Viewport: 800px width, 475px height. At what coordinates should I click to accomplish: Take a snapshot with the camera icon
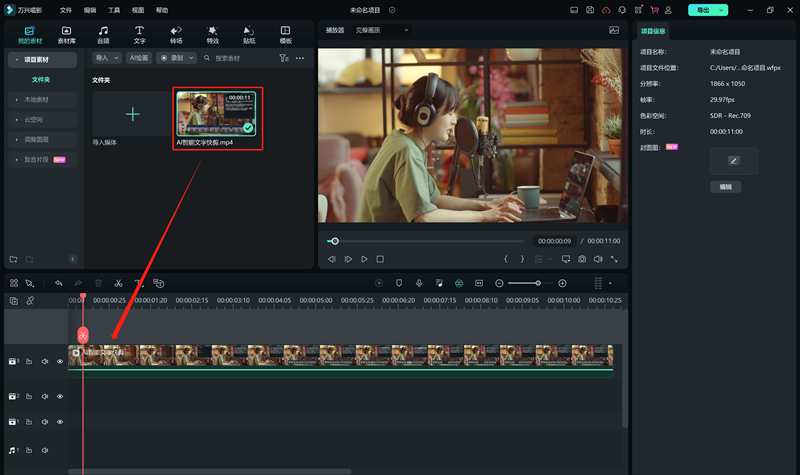coord(582,259)
